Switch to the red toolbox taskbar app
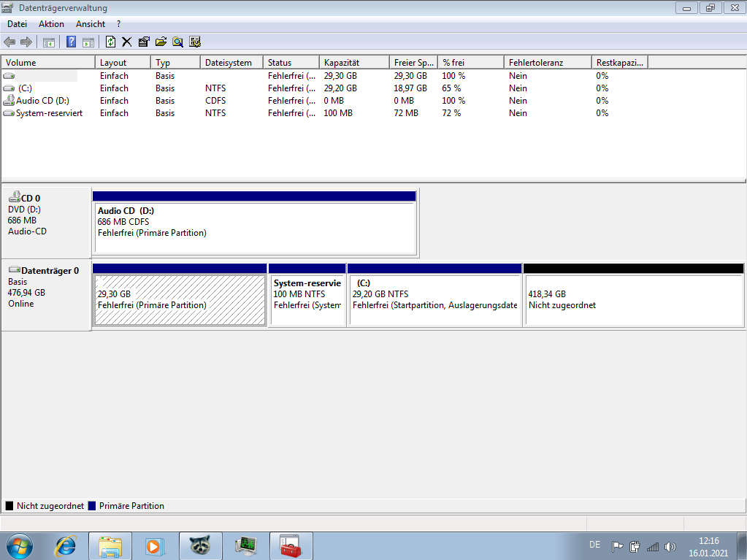This screenshot has height=560, width=747. [x=291, y=546]
